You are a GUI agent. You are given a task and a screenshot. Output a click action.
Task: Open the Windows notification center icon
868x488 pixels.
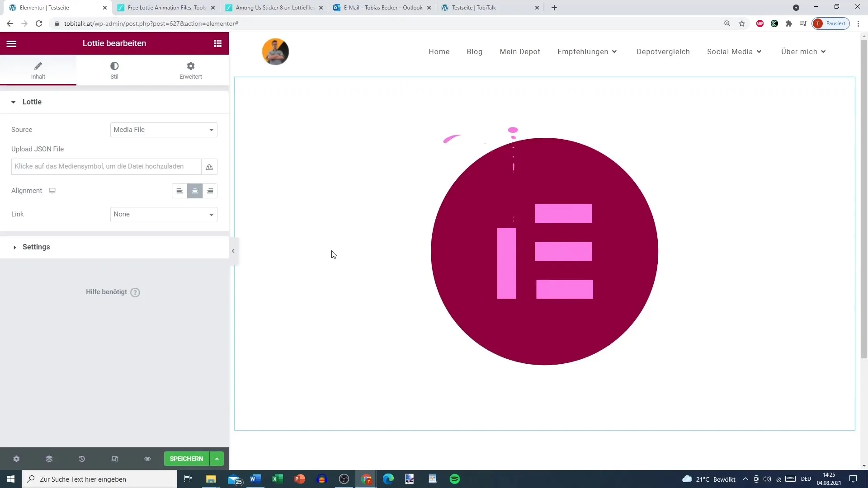point(853,479)
